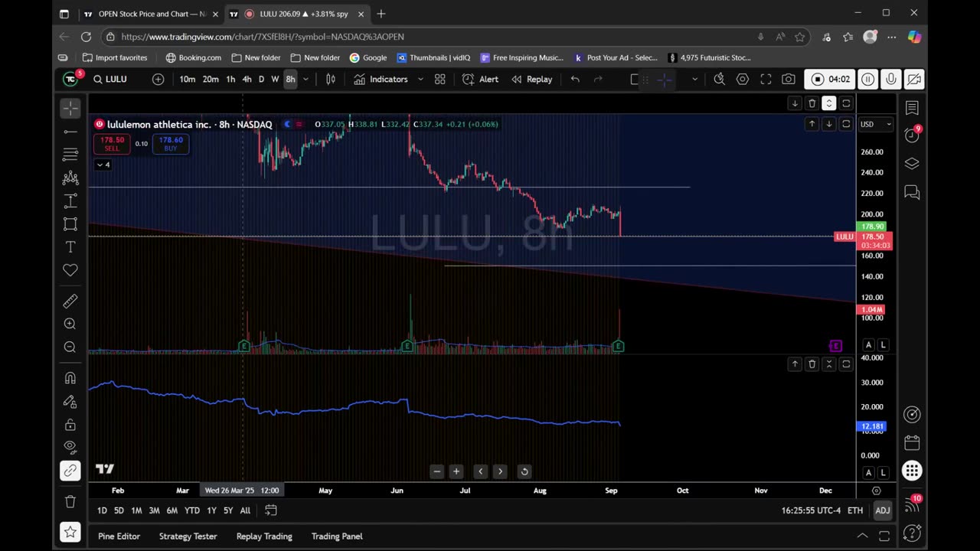Open the heart favorites icon tool
This screenshot has width=980, height=551.
70,269
